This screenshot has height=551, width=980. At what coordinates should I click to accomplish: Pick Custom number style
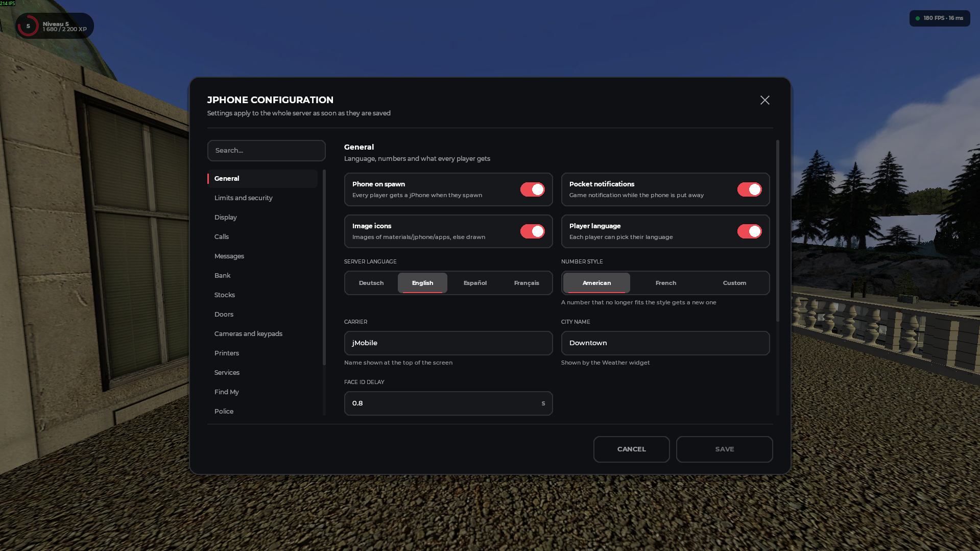click(x=734, y=283)
